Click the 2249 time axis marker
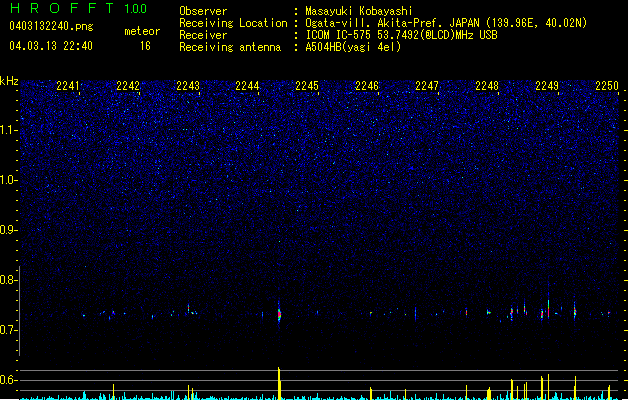 [x=547, y=86]
